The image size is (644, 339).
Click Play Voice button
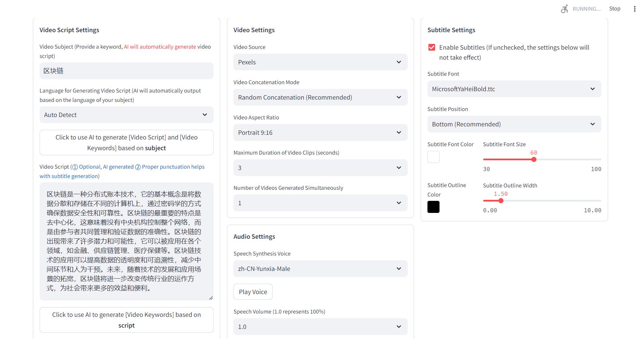coord(253,292)
